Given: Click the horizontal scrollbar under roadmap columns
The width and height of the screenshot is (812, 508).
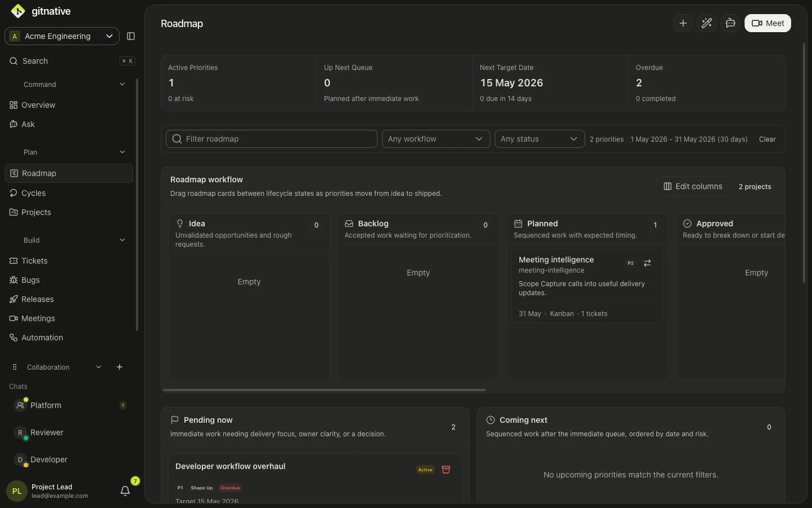Looking at the screenshot, I should 324,390.
